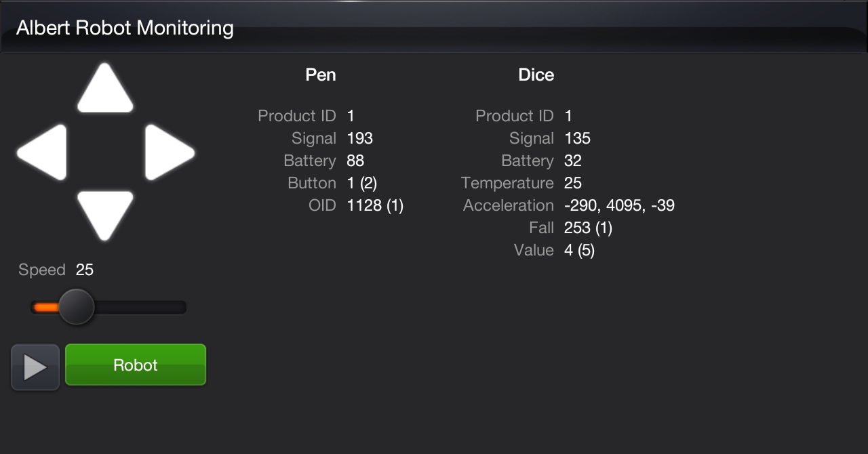This screenshot has width=868, height=454.
Task: Click the Pen battery value 88
Action: click(355, 161)
